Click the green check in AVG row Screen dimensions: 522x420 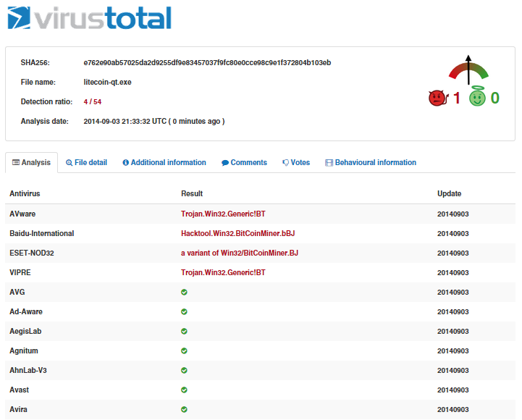(184, 292)
